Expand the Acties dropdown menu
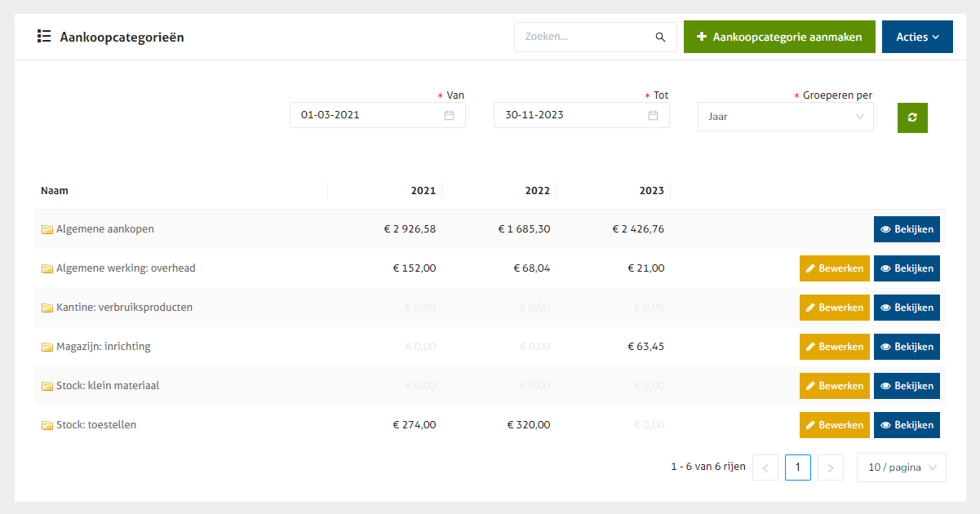Image resolution: width=980 pixels, height=514 pixels. pos(917,37)
